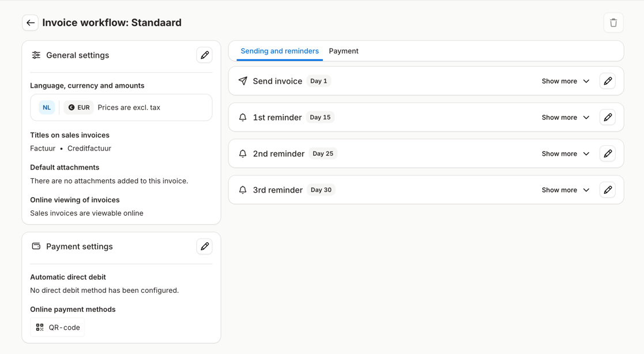Expand Show more for 1st reminder
Image resolution: width=644 pixels, height=354 pixels.
[x=565, y=118]
